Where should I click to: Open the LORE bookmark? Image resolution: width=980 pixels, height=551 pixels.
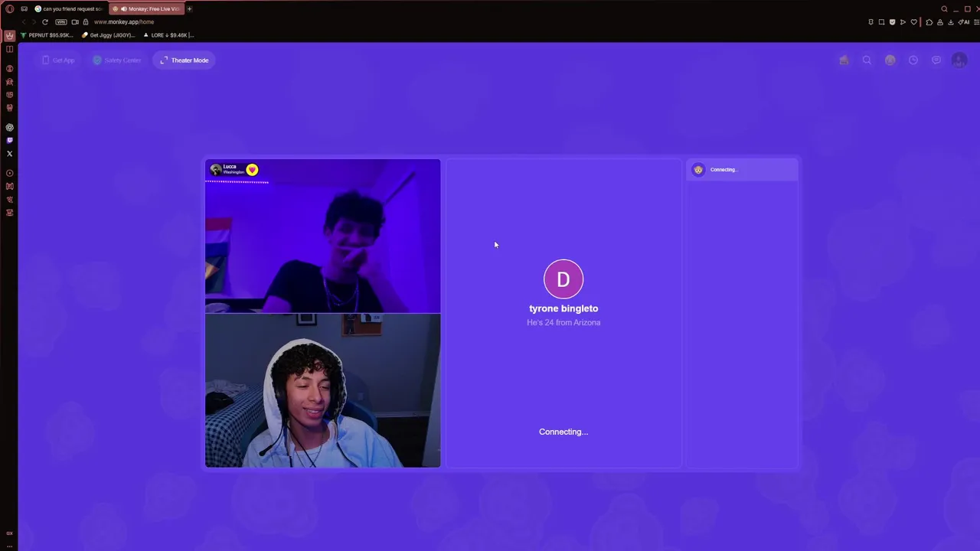point(168,35)
